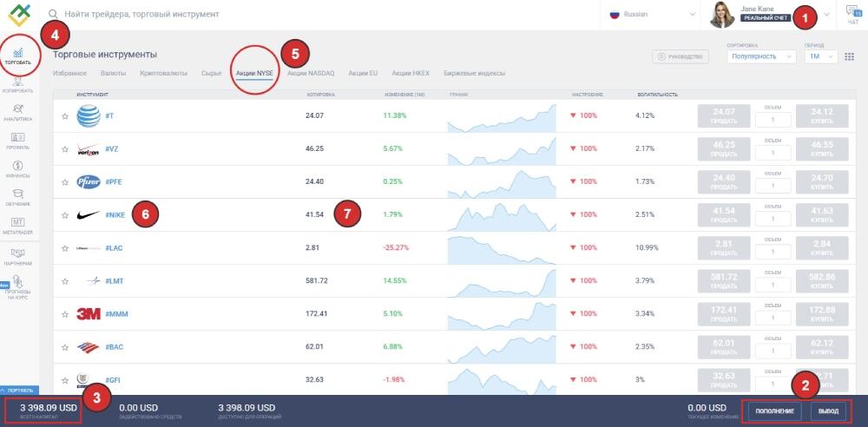Add #T to favorites star

pos(65,116)
